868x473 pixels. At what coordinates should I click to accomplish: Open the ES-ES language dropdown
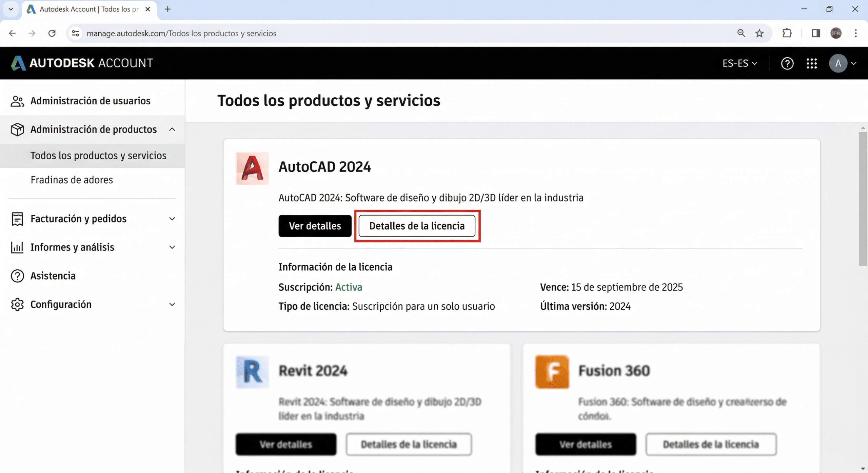[739, 63]
